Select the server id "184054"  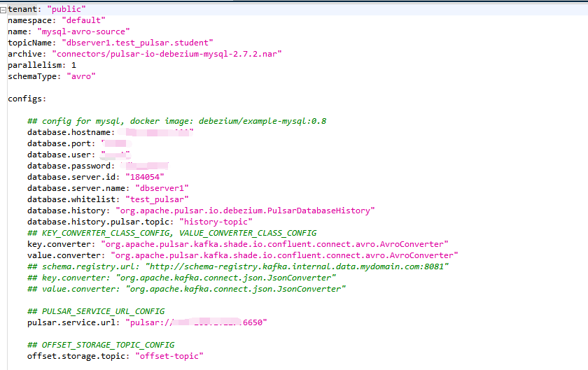(145, 177)
